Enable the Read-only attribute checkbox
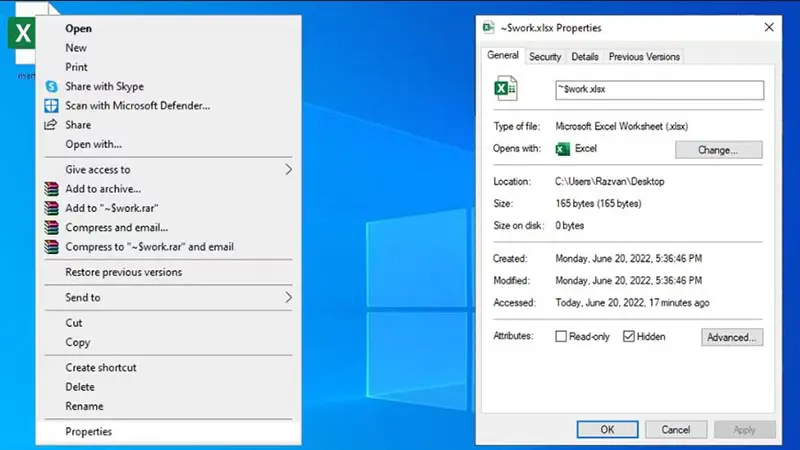The height and width of the screenshot is (450, 800). (x=561, y=336)
